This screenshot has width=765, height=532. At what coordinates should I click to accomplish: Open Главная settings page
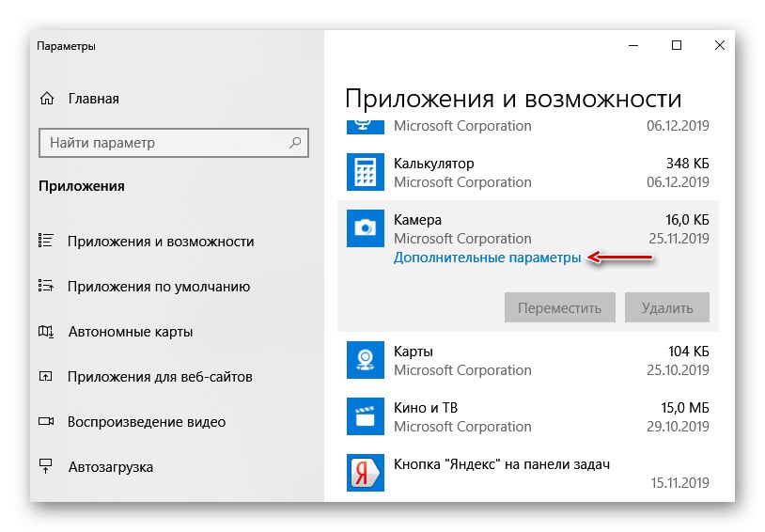tap(93, 99)
